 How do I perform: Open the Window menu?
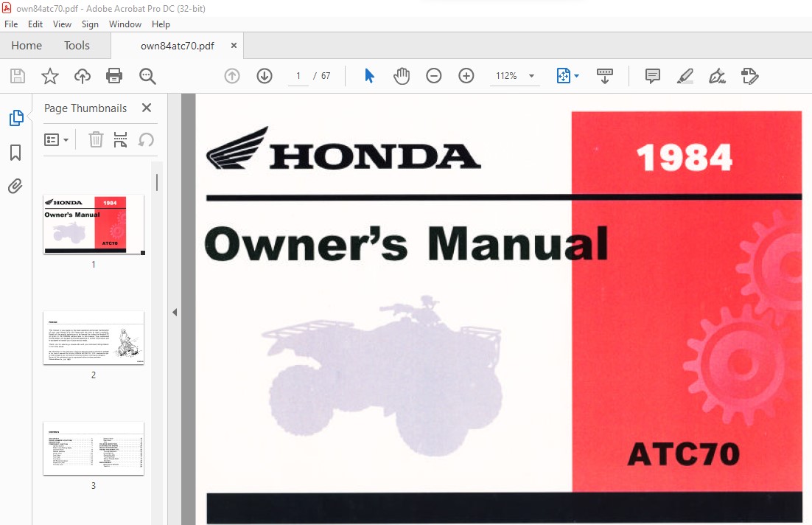pos(125,24)
